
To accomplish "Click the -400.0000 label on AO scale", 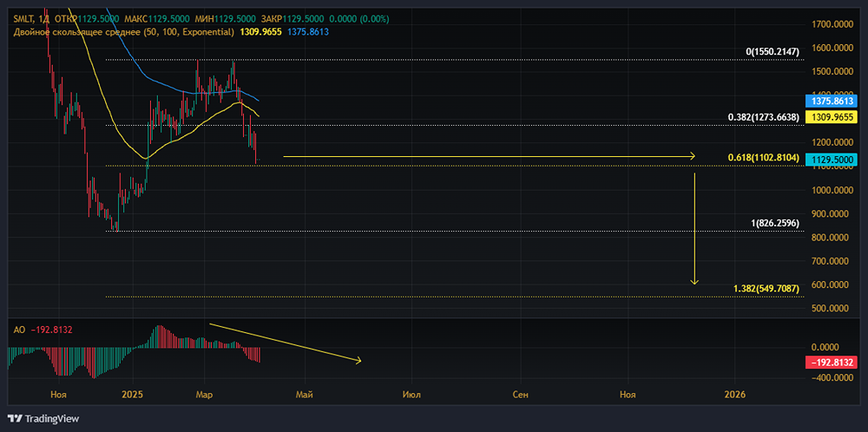I will (x=832, y=378).
